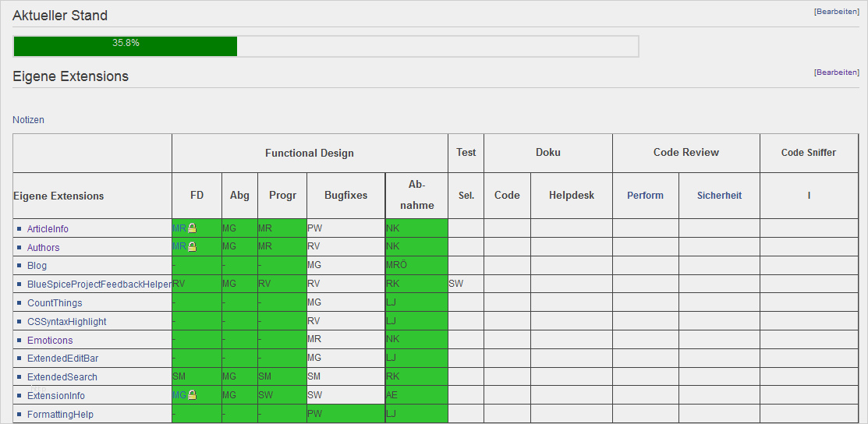
Task: Click Bearbeiten next to Eigene Extensions heading
Action: pos(837,72)
